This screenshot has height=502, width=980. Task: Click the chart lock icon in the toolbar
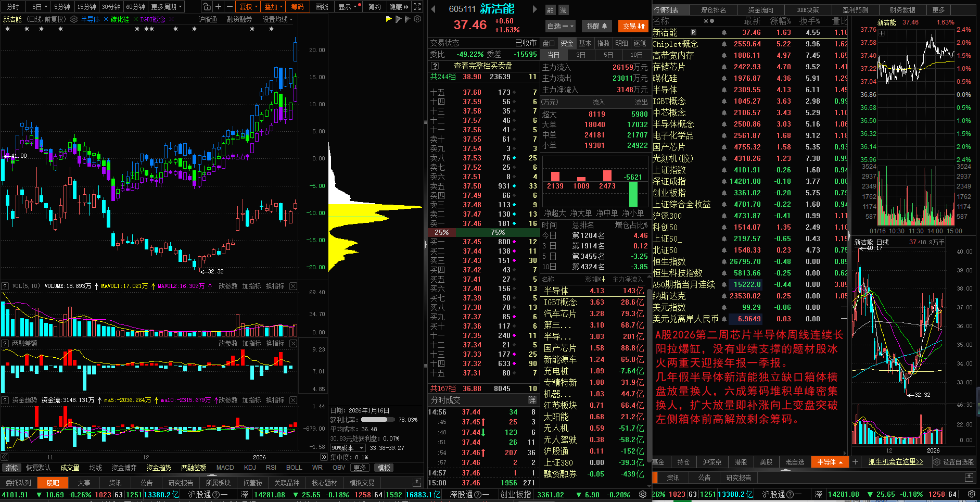(207, 7)
